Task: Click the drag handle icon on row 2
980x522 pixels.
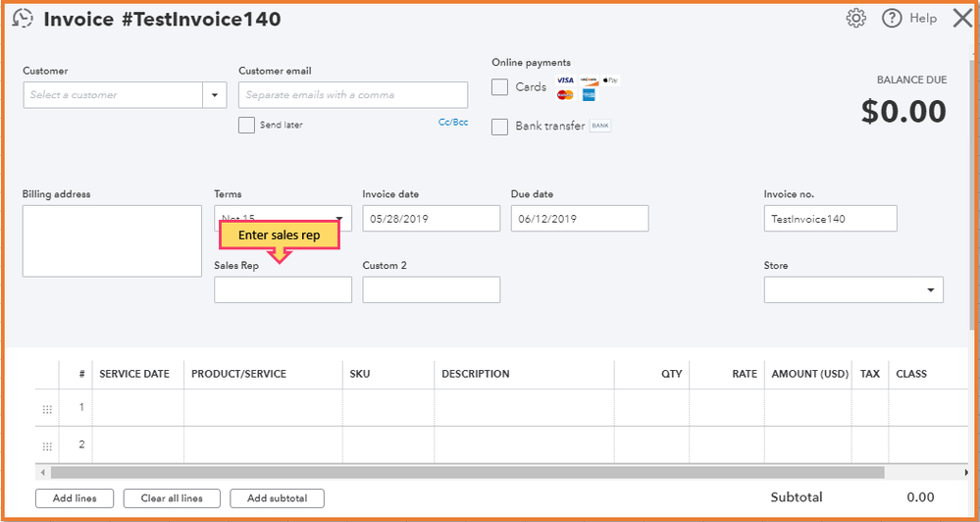Action: [x=47, y=446]
